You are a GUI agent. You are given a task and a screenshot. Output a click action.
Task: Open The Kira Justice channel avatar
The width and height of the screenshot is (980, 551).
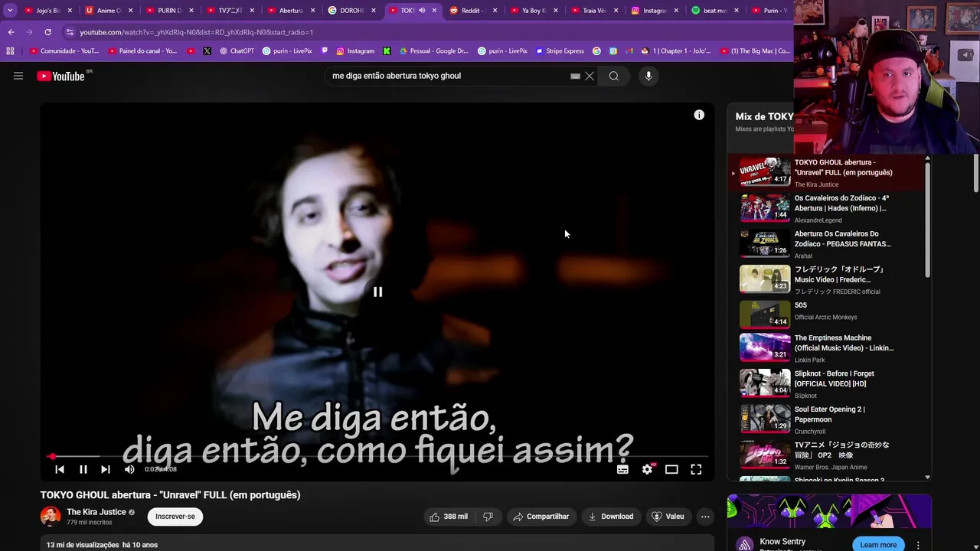pos(51,517)
